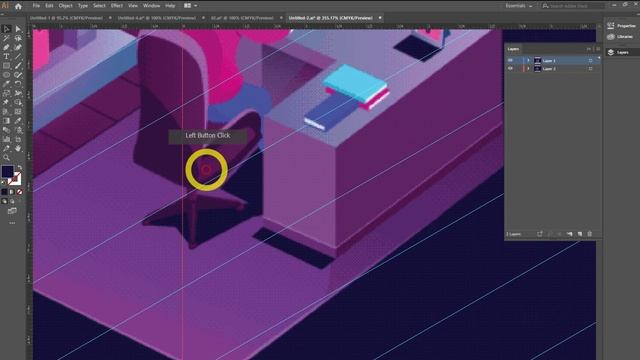The image size is (640, 360).
Task: Open the Type menu
Action: pos(83,6)
